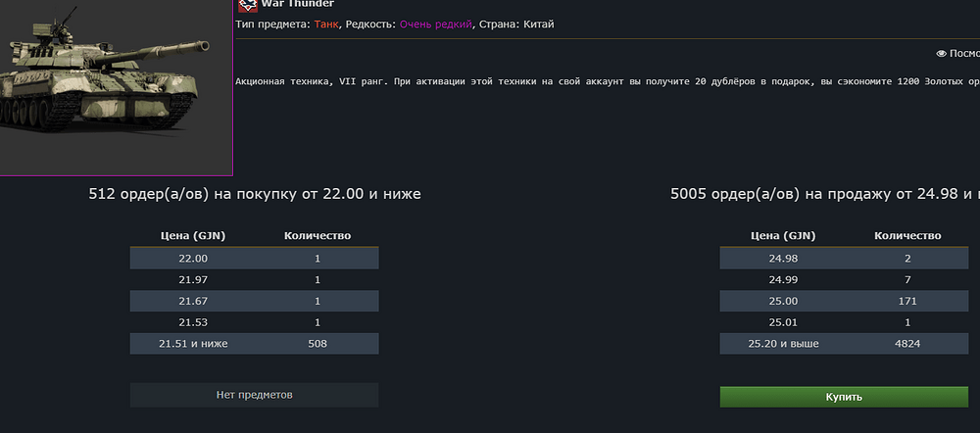Select the 25.00 sell order row
The width and height of the screenshot is (980, 433).
[844, 301]
